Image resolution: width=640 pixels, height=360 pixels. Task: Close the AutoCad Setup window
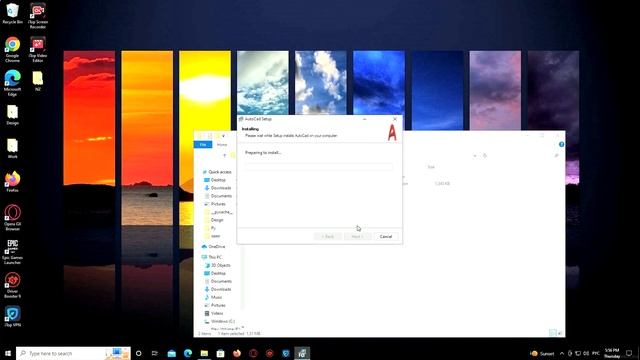coord(395,119)
